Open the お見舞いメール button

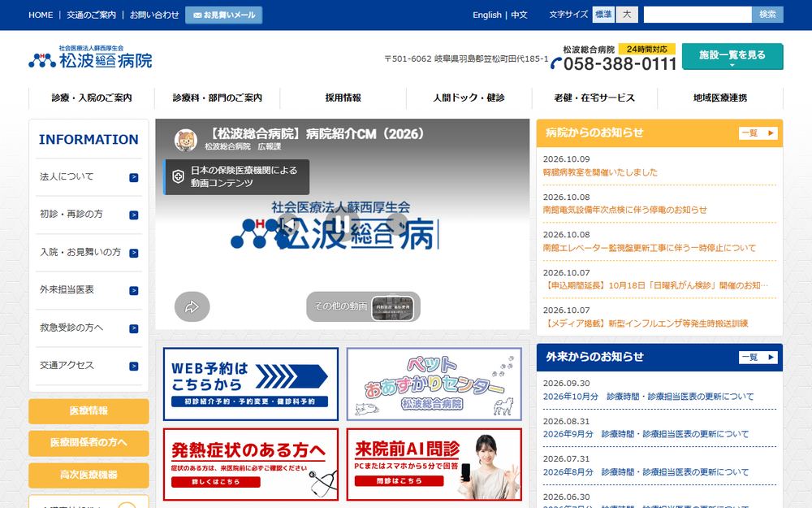224,15
